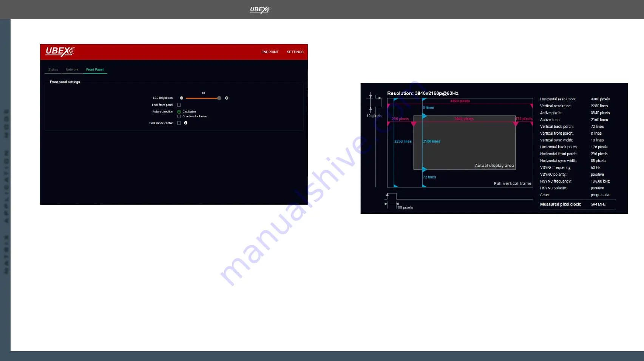Select the Clockwise rotary direction

pyautogui.click(x=179, y=112)
